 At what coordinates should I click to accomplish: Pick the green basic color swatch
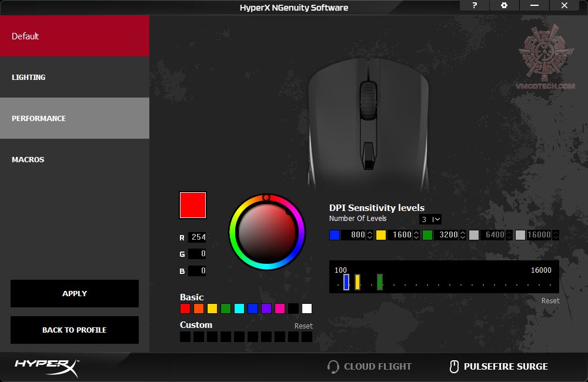pos(226,309)
